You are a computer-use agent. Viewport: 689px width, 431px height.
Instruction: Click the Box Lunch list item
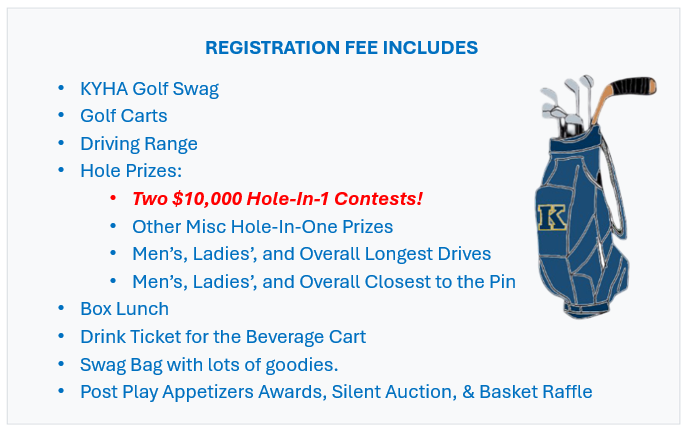[x=124, y=309]
